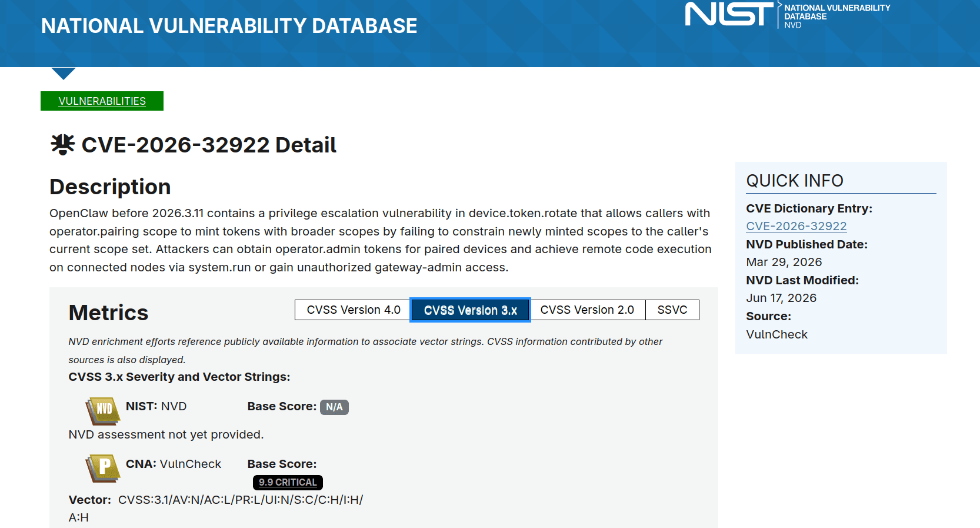Screen dimensions: 980x528
Task: Switch to CVSS Version 2.0 tab
Action: click(587, 310)
